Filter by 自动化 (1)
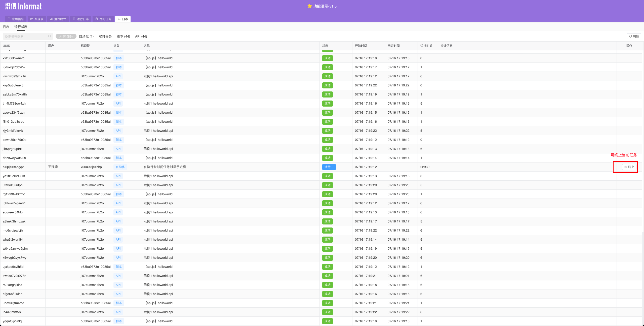The image size is (644, 326). pos(86,37)
